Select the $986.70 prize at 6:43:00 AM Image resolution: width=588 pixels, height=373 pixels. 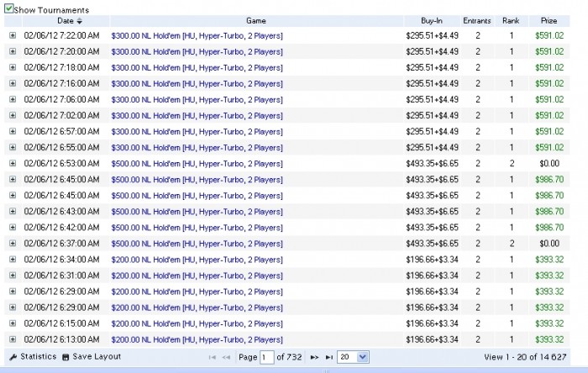tap(549, 212)
